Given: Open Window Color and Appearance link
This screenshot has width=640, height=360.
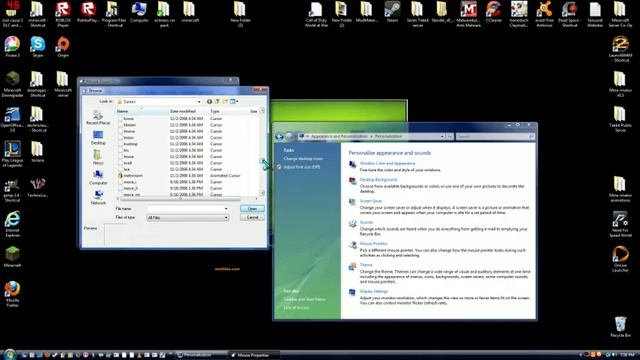Looking at the screenshot, I should tap(387, 163).
